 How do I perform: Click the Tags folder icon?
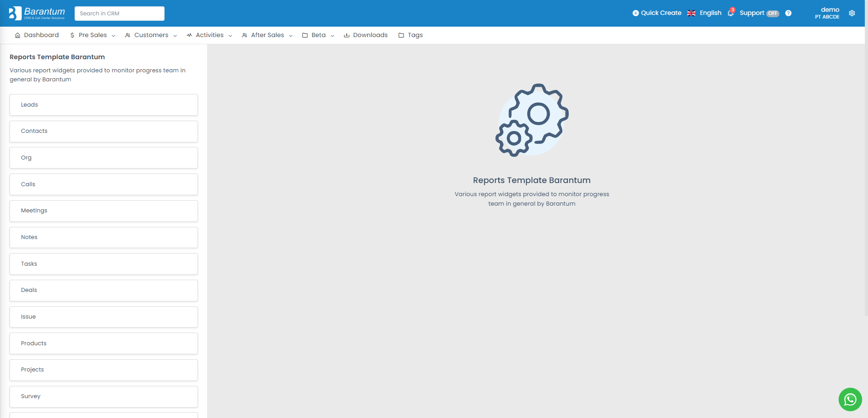tap(401, 35)
